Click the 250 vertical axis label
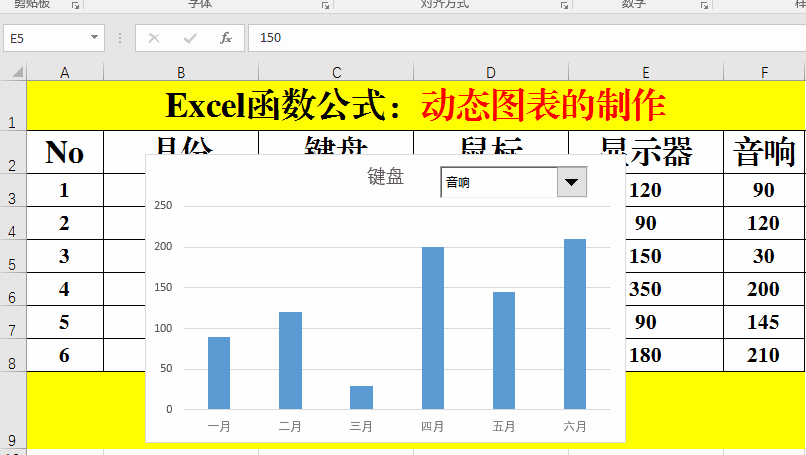 (x=163, y=205)
